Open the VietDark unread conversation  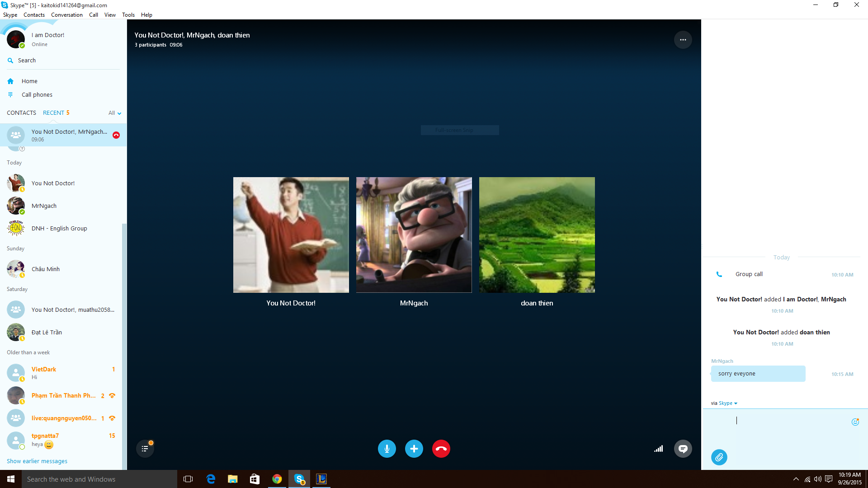[63, 373]
